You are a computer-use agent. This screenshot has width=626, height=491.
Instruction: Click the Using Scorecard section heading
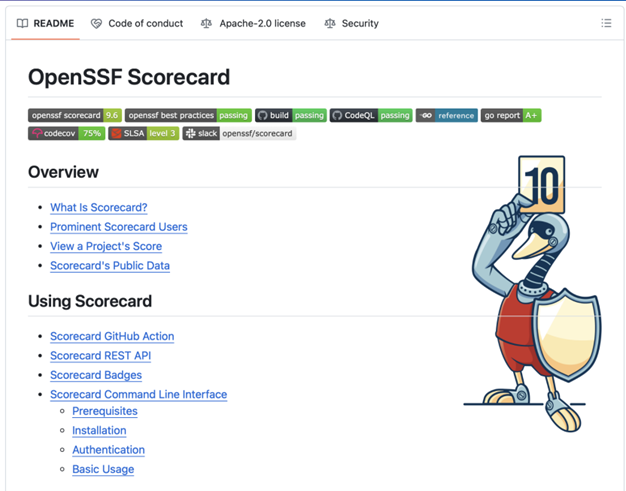coord(90,301)
